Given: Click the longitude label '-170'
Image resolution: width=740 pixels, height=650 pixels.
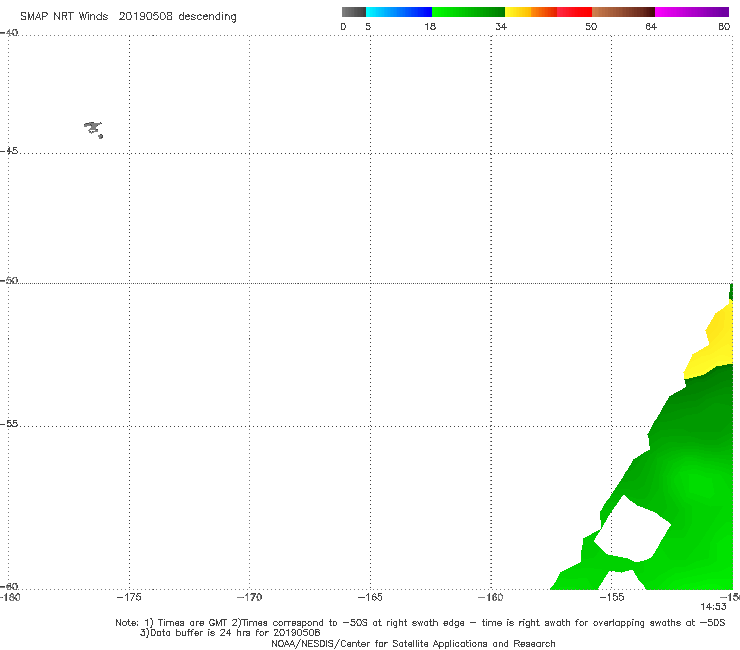Looking at the screenshot, I should tap(249, 597).
